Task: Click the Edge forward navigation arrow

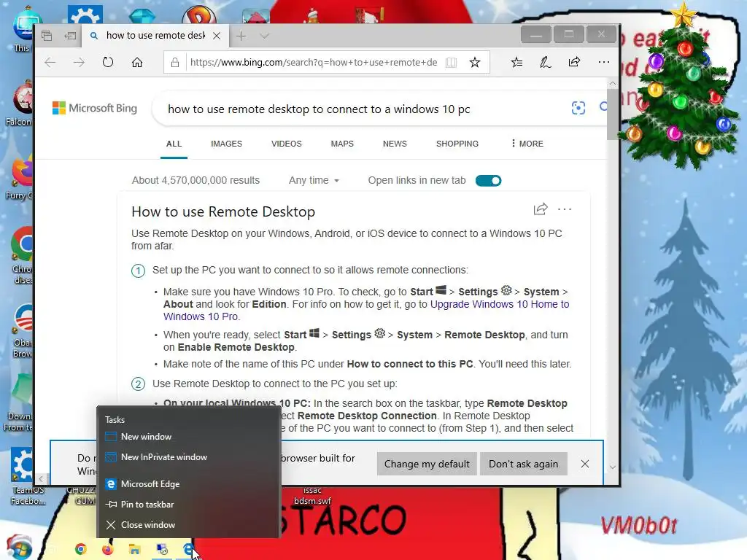Action: point(79,63)
